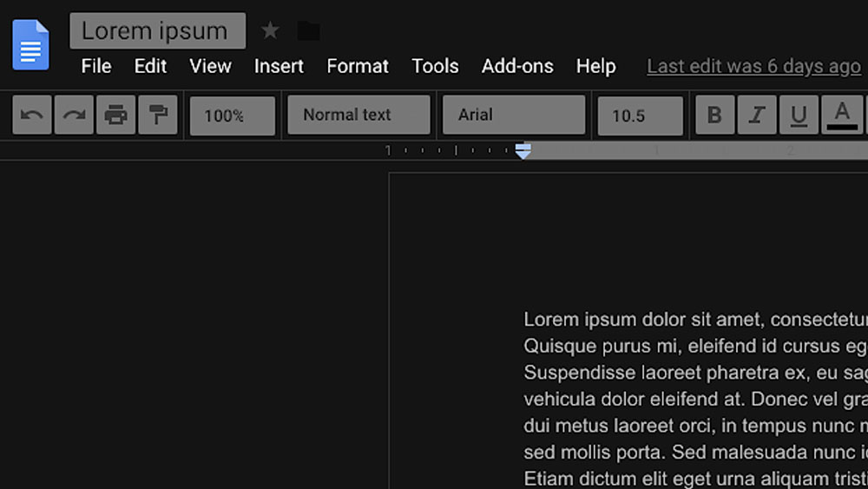Screen dimensions: 868x489
Task: Open the Format menu
Action: [x=358, y=66]
